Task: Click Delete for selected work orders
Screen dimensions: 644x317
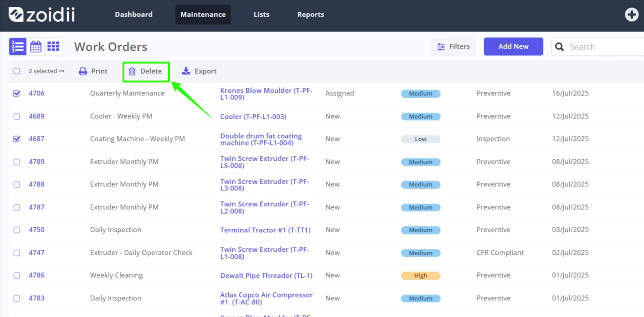Action: click(145, 71)
